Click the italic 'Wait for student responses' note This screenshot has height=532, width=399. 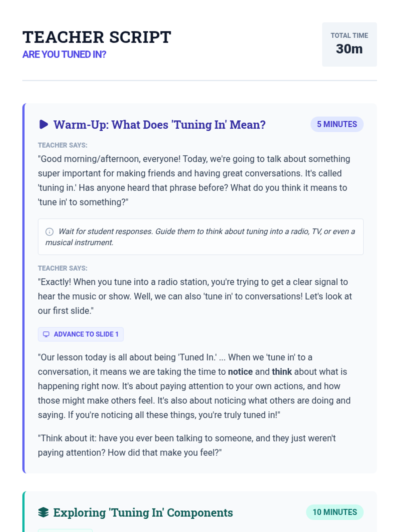(x=200, y=237)
